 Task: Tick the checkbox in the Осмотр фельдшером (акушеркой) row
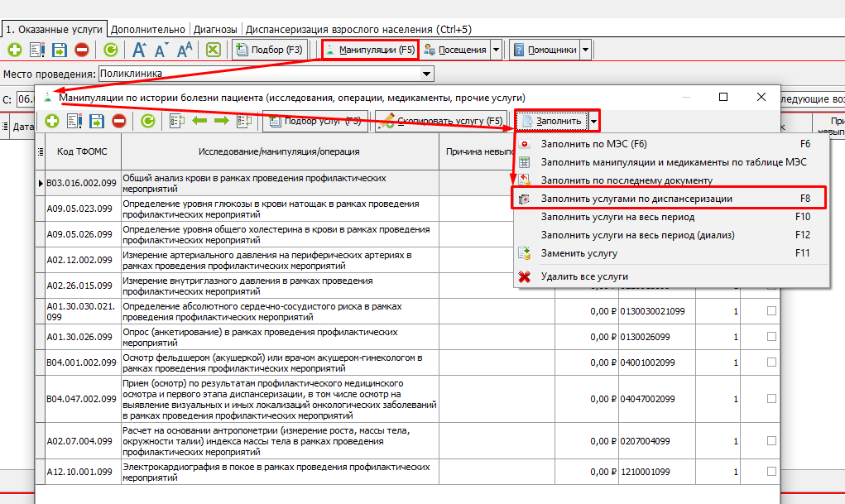point(771,362)
